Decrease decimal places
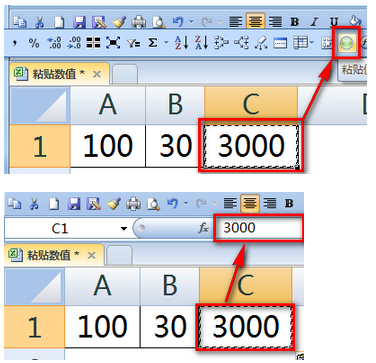 pos(74,43)
